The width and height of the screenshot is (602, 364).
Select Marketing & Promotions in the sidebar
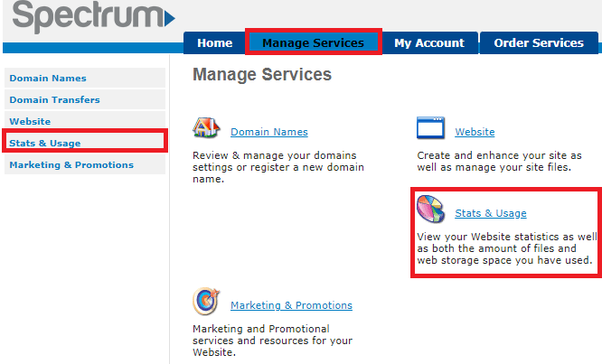(x=71, y=164)
